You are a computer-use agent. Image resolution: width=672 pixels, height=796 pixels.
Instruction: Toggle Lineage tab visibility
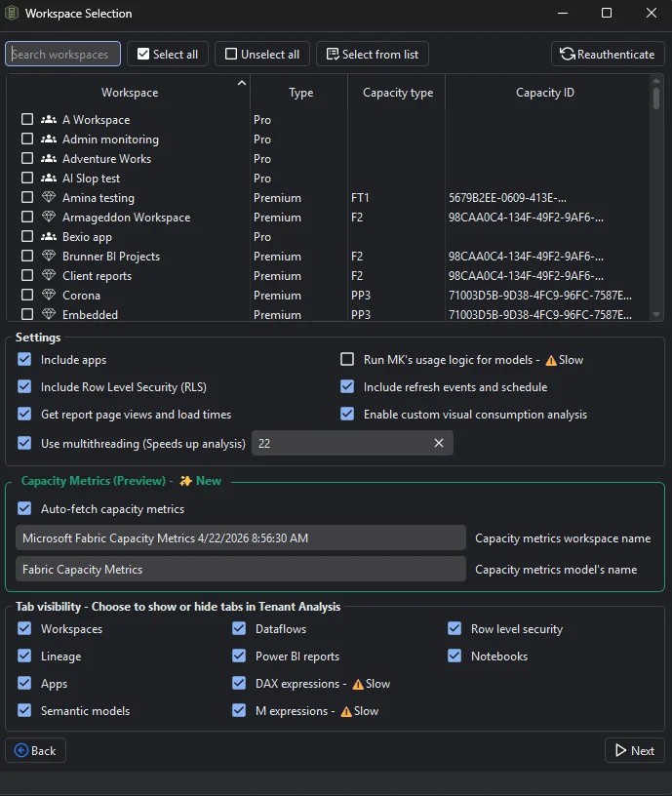click(24, 656)
